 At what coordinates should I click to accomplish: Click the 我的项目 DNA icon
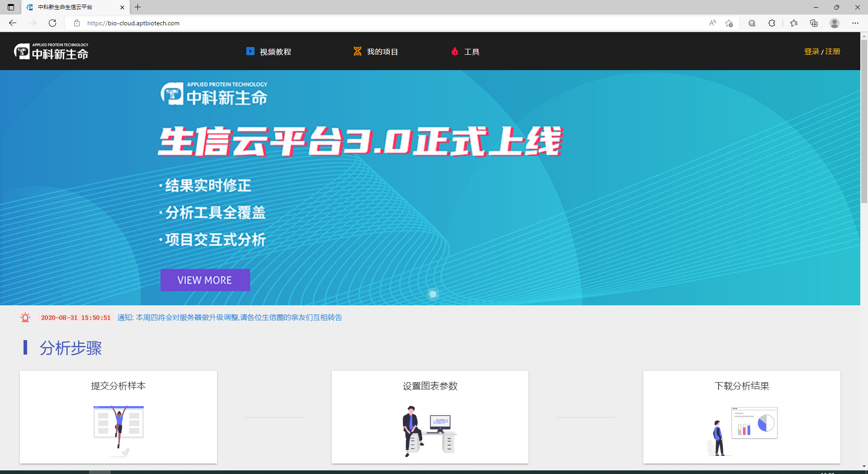coord(357,51)
